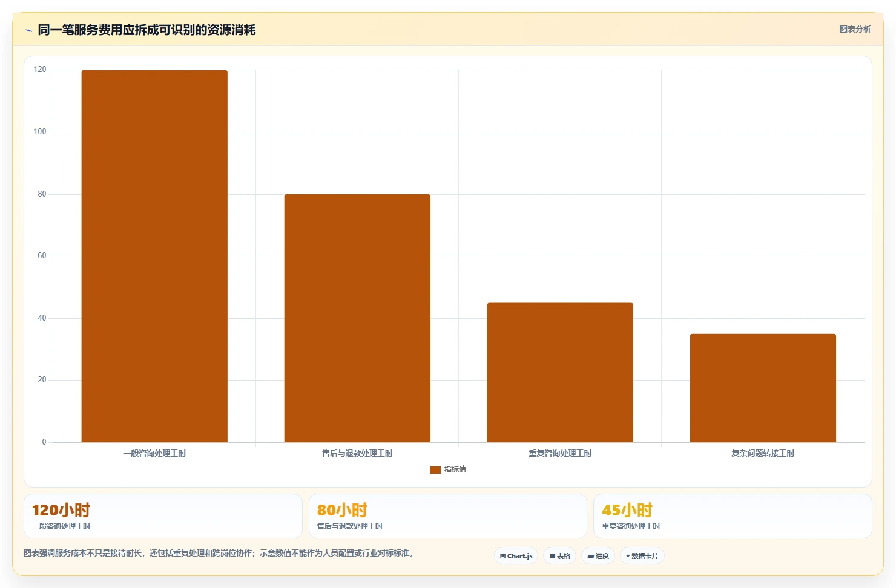This screenshot has width=896, height=588.
Task: Toggle the 指标值 legend color box
Action: [435, 469]
